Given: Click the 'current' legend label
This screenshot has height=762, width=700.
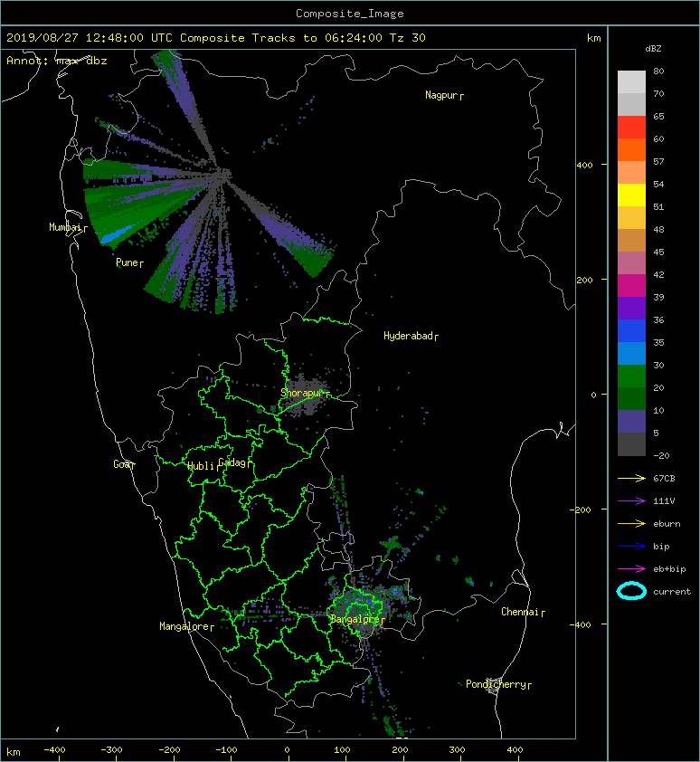Looking at the screenshot, I should click(672, 592).
